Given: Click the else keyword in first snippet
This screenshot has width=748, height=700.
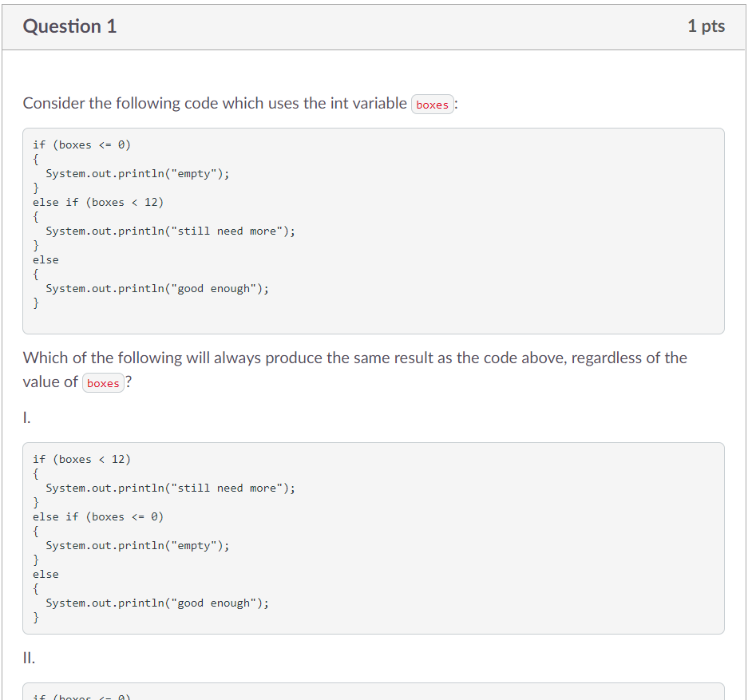Looking at the screenshot, I should 45,259.
